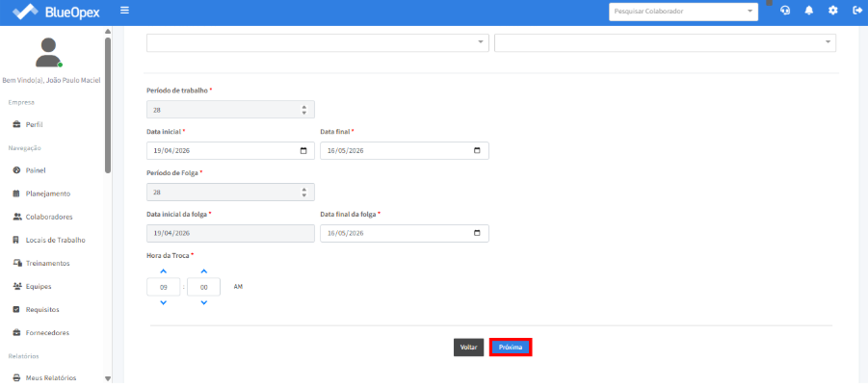Click the Hora da Troca label
The height and width of the screenshot is (387, 868).
click(x=170, y=255)
